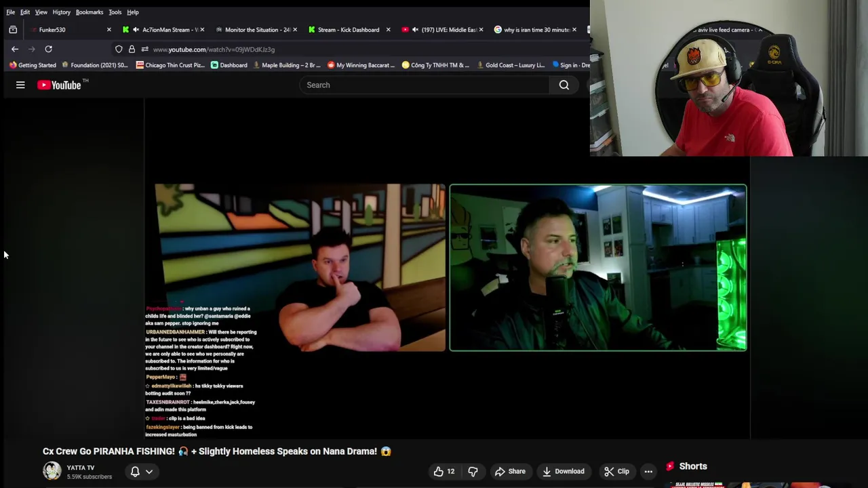This screenshot has width=868, height=488.
Task: Switch to Stream - Kick Dashboard tab
Action: pos(349,30)
